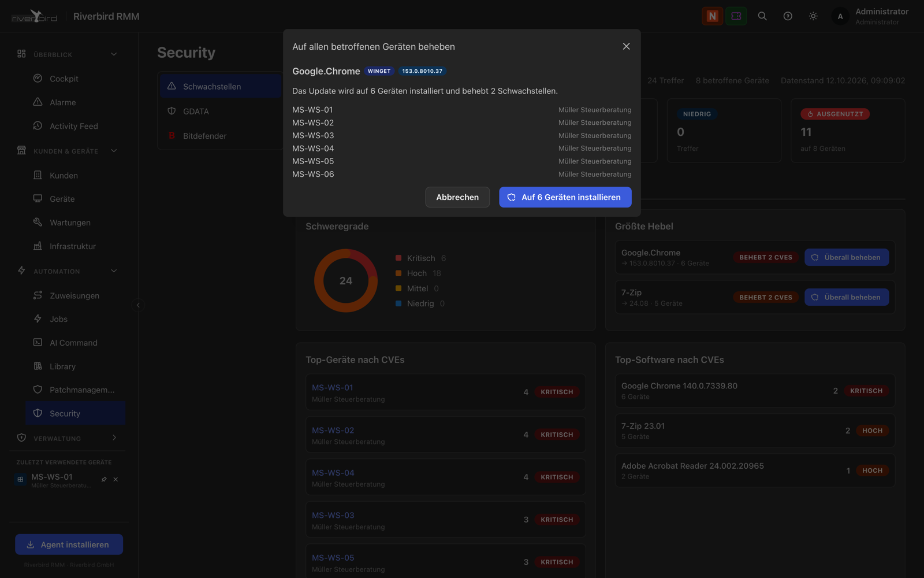Click Auf 6 Geräten installieren
This screenshot has width=924, height=578.
pos(565,197)
